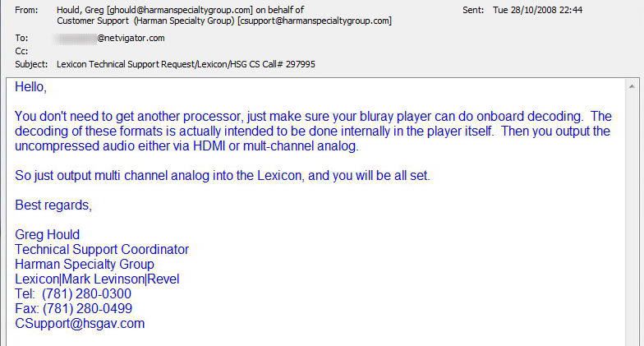Click the message body vertical scrollbar track
The image size is (644, 346).
[632, 219]
